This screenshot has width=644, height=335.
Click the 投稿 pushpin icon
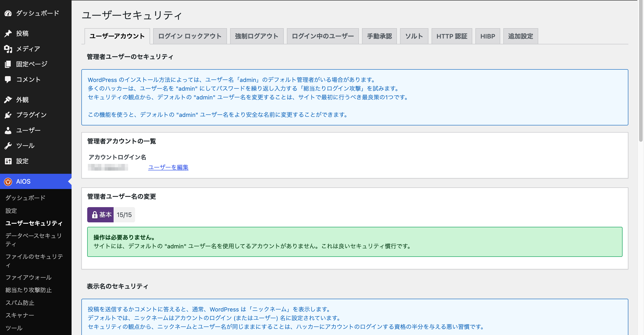(8, 33)
